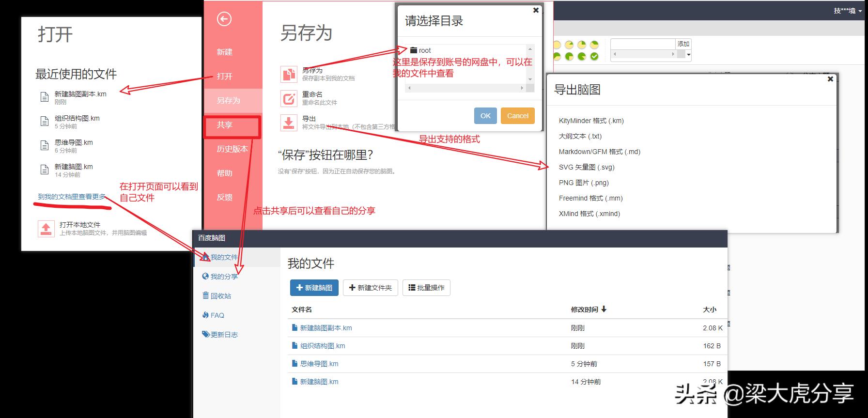Sort by 修改时间 using the down arrow
This screenshot has height=418, width=868.
(x=604, y=309)
